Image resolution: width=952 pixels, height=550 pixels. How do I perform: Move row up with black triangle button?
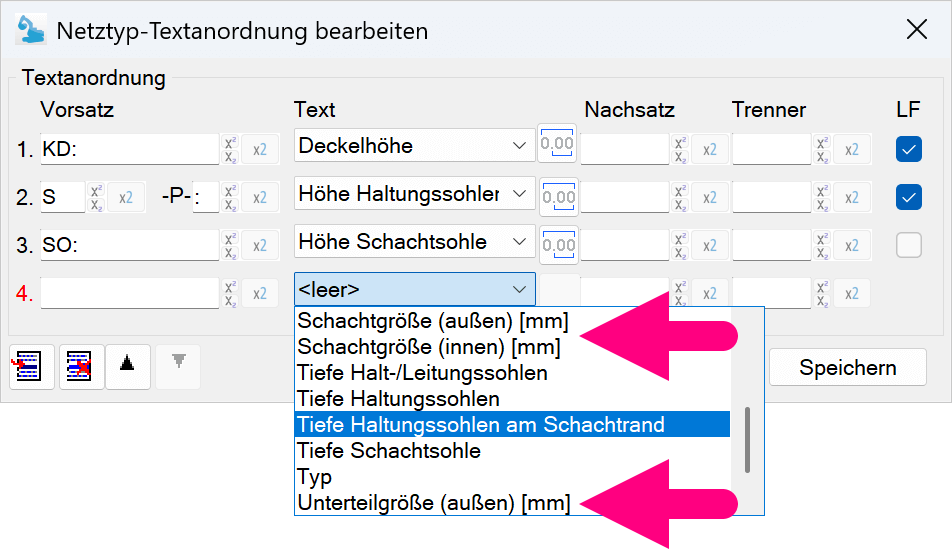coord(127,364)
